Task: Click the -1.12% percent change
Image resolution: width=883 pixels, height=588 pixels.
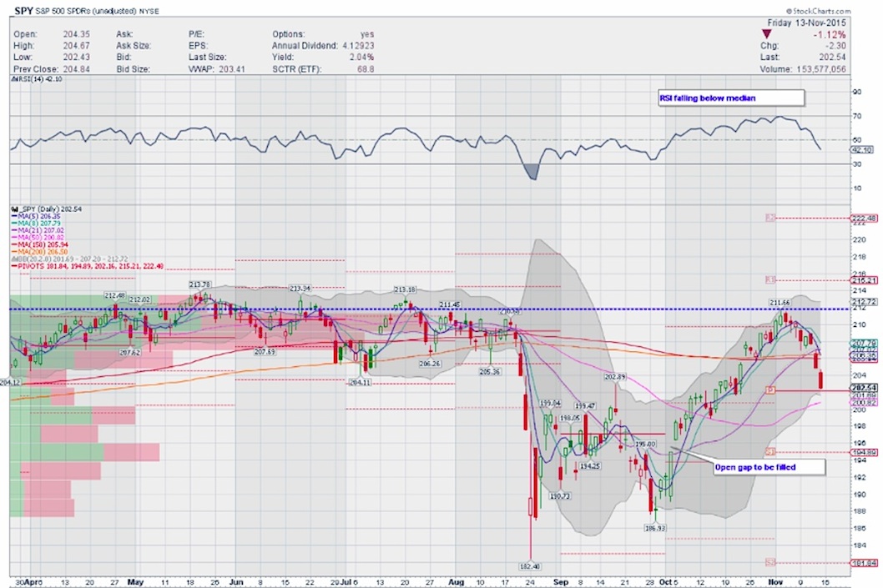Action: pyautogui.click(x=829, y=35)
